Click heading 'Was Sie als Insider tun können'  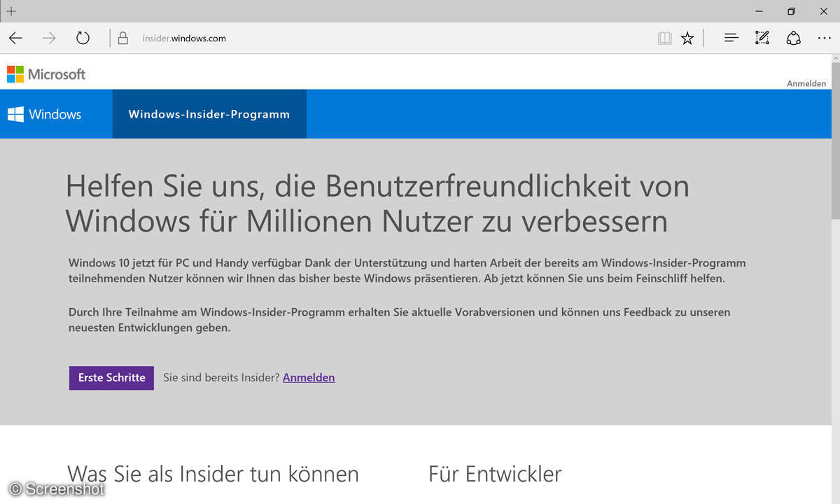point(213,475)
